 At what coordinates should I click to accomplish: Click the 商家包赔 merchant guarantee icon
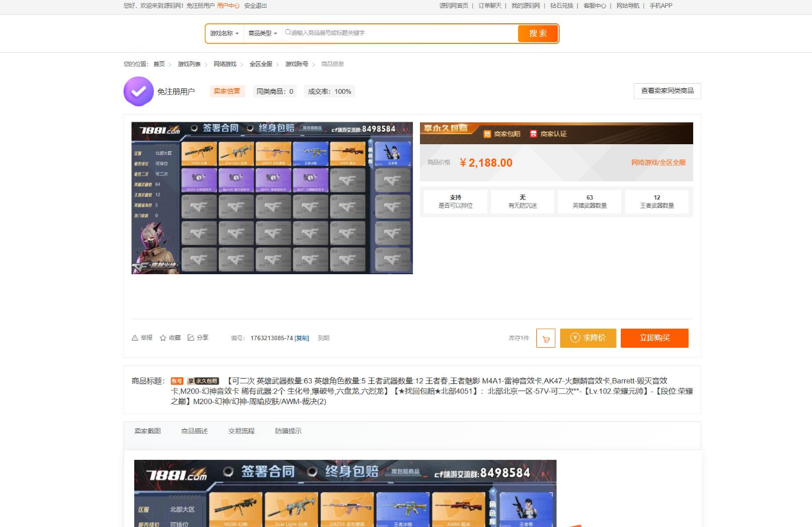coord(487,134)
